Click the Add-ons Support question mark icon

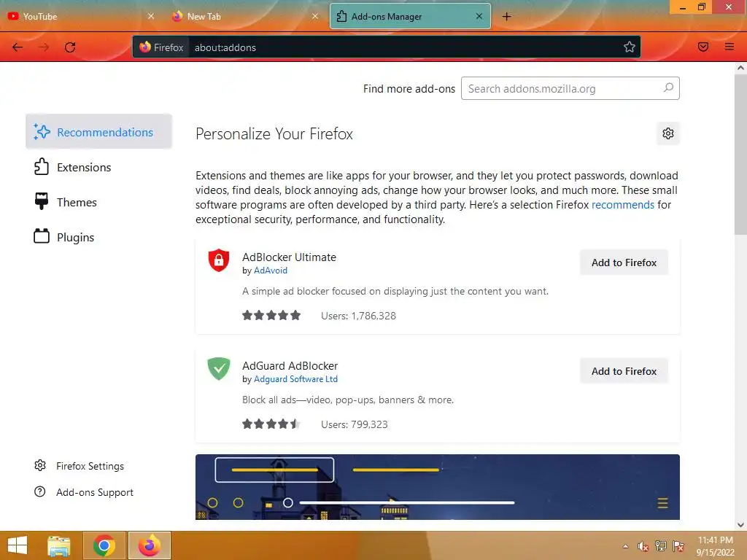[40, 491]
